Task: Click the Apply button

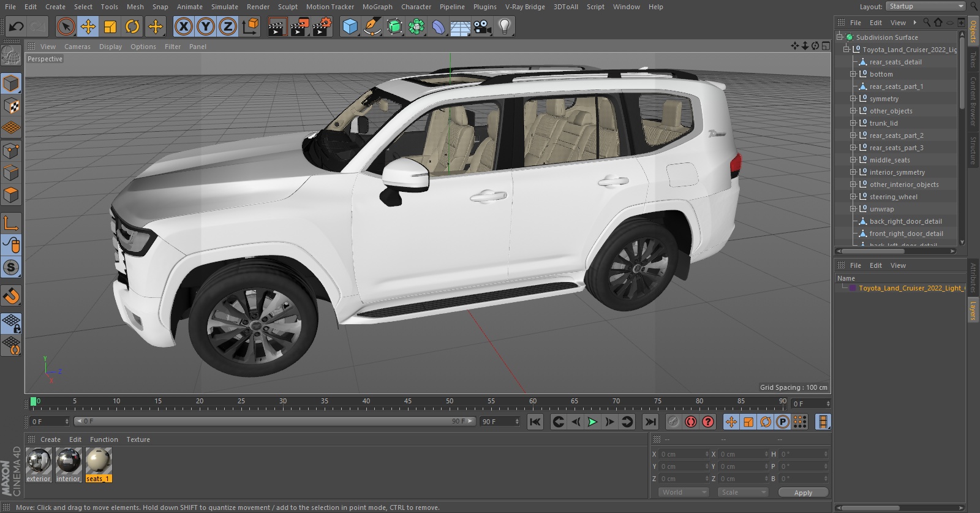Action: pyautogui.click(x=803, y=492)
